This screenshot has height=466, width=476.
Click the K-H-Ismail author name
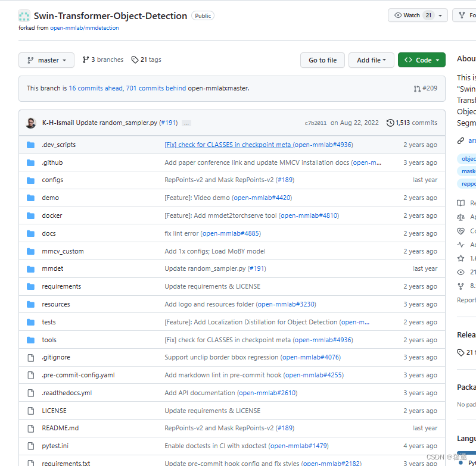tap(58, 123)
